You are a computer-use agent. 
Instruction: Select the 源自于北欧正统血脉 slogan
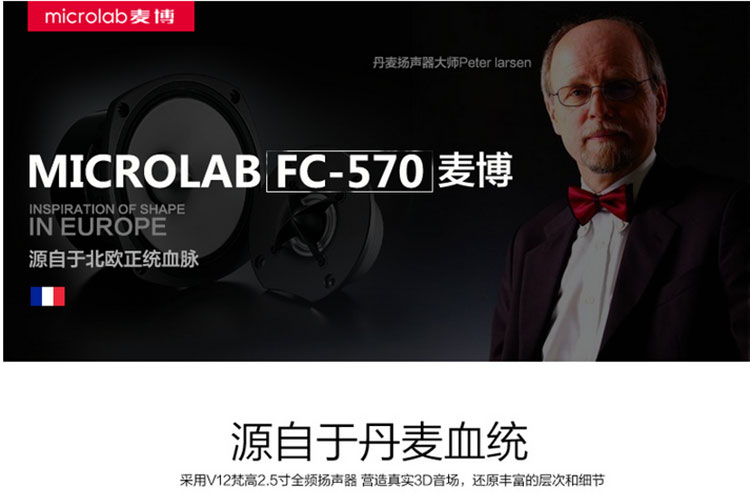click(114, 260)
